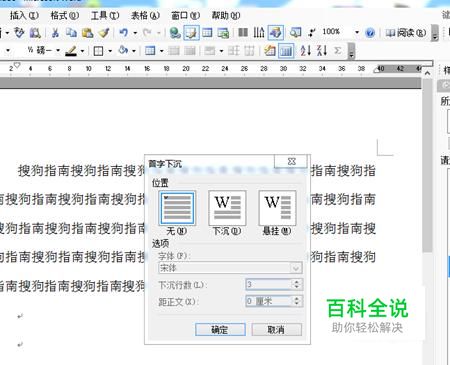
Task: Open the 工具 (Tools) menu
Action: [x=105, y=15]
